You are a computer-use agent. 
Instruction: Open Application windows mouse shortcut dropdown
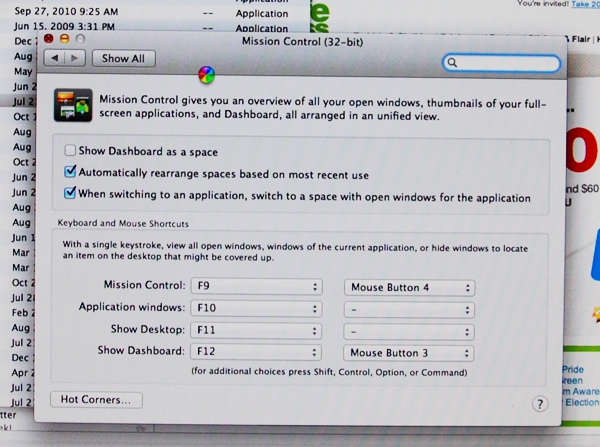tap(409, 310)
